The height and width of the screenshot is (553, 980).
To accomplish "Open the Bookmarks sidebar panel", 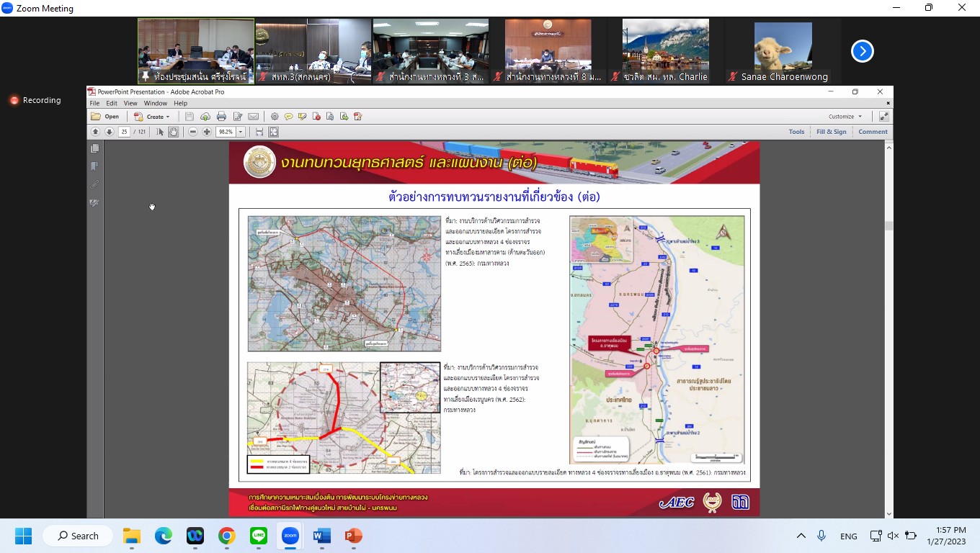I will click(94, 166).
